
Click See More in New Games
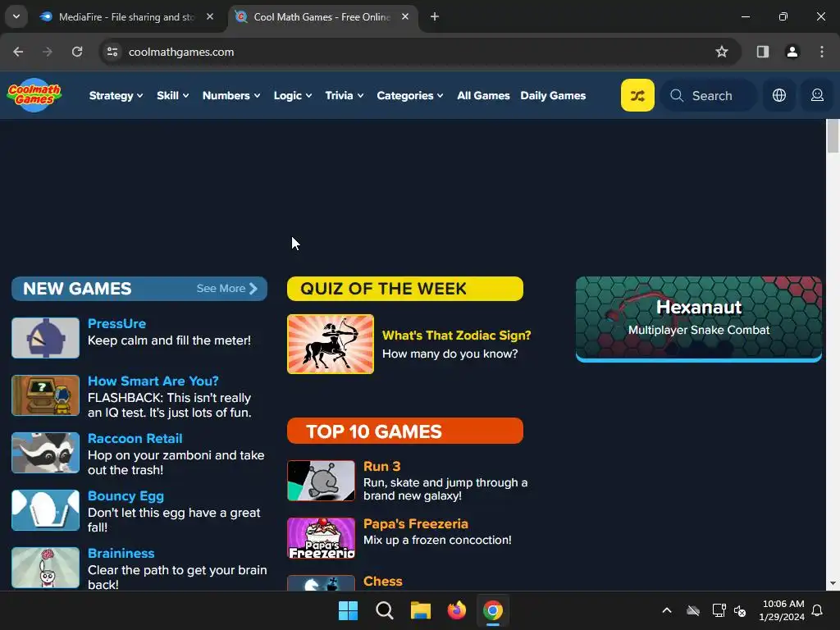[227, 288]
